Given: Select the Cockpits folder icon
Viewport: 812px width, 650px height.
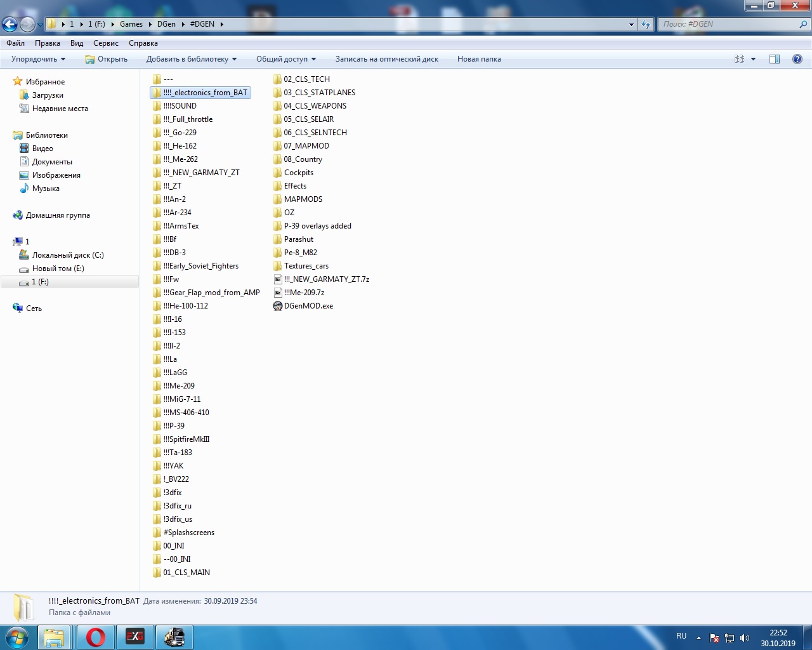Looking at the screenshot, I should (x=277, y=173).
